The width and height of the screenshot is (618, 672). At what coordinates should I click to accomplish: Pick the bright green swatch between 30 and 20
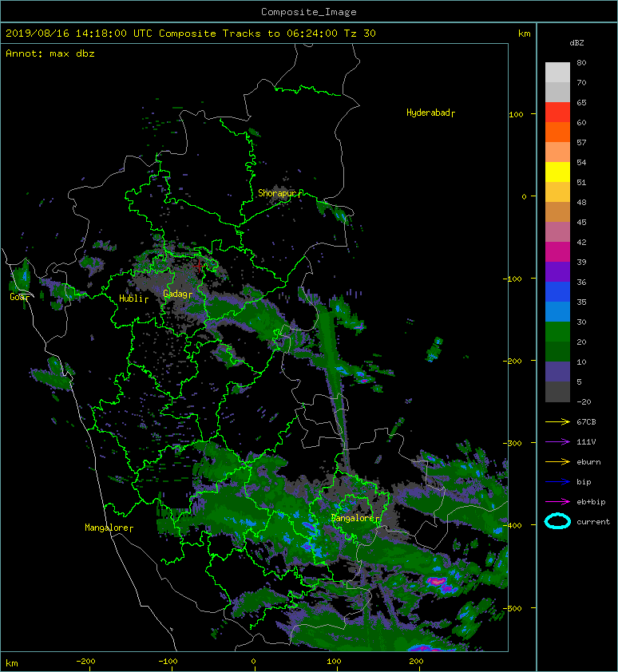(x=557, y=332)
